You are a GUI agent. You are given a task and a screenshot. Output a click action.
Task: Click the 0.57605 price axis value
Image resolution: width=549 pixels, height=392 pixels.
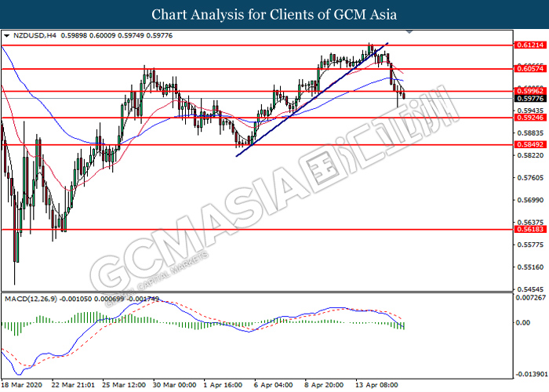pyautogui.click(x=530, y=178)
